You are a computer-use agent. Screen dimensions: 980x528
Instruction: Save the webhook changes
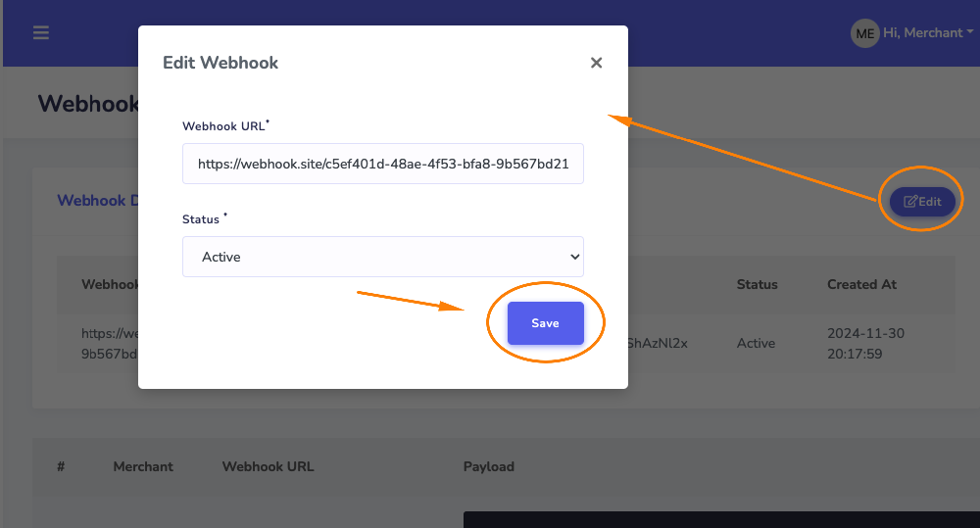coord(545,323)
